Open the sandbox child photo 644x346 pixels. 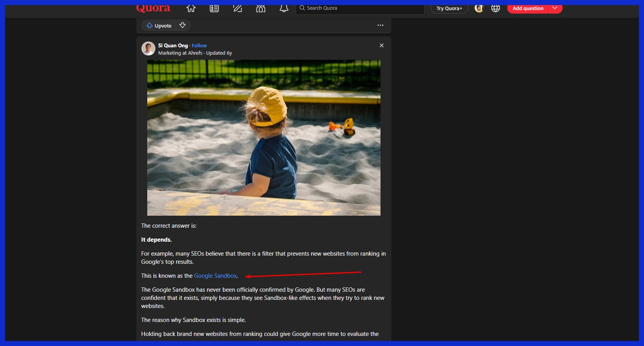coord(263,138)
